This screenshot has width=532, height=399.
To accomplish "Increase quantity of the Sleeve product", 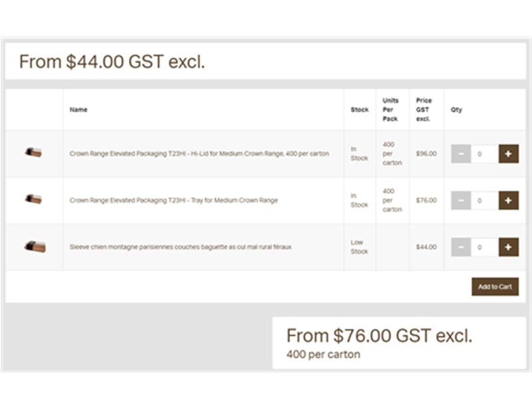I will pos(508,247).
